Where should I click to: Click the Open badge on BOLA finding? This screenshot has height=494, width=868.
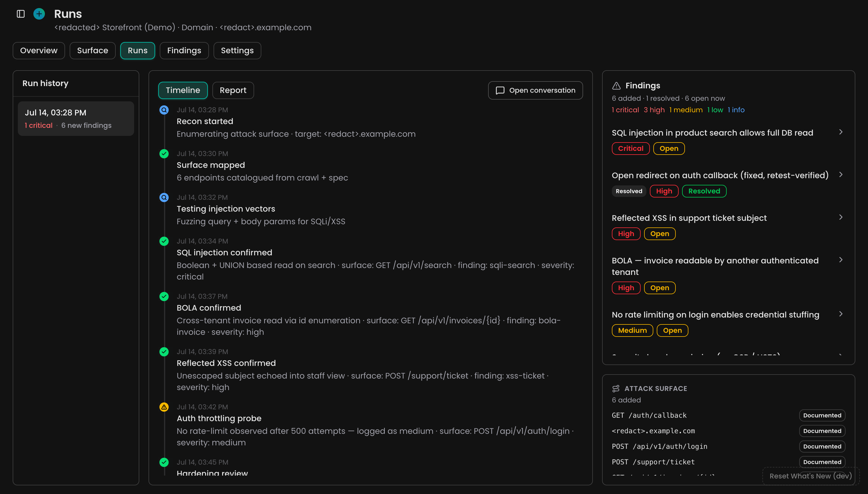(660, 288)
